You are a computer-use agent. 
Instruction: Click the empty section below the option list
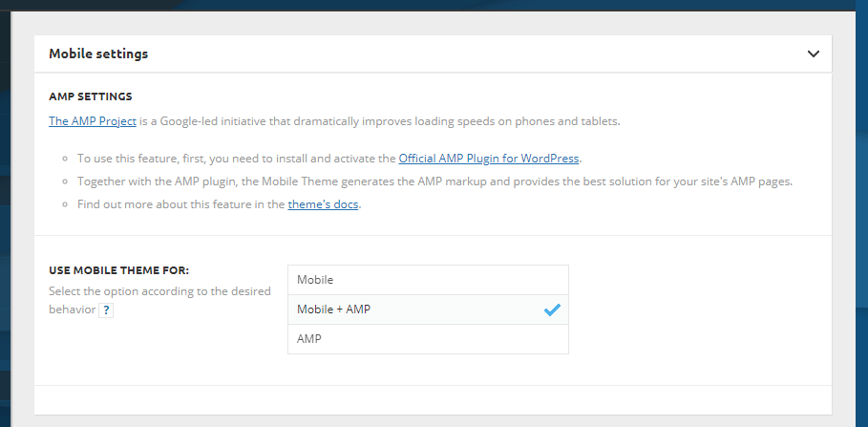pyautogui.click(x=433, y=400)
